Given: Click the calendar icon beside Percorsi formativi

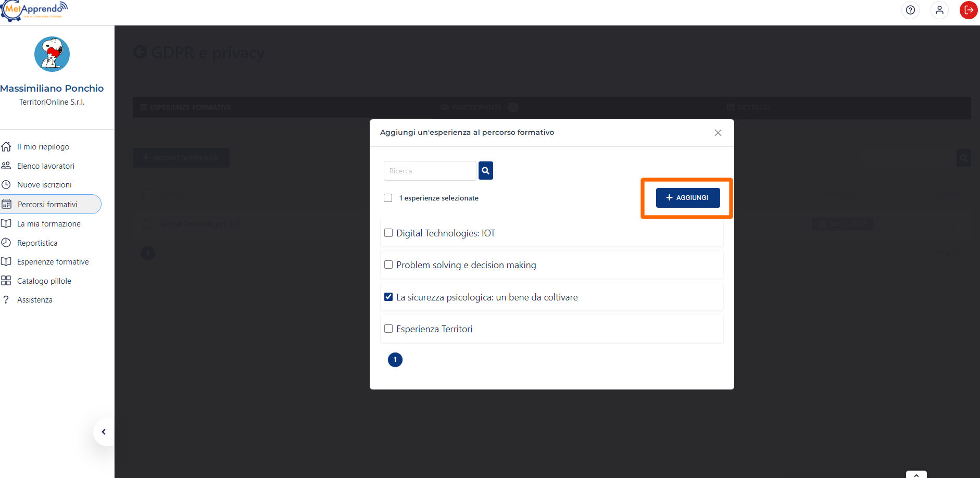Looking at the screenshot, I should point(6,204).
